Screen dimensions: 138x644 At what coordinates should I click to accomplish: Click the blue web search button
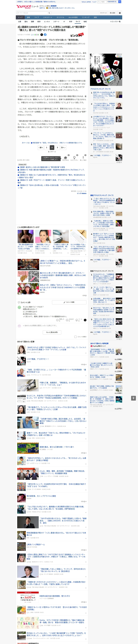point(120,2)
